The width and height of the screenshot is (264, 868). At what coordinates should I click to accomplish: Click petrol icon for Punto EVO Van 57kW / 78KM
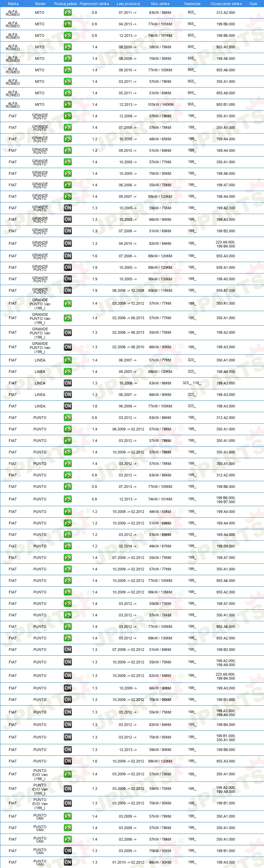tap(68, 774)
